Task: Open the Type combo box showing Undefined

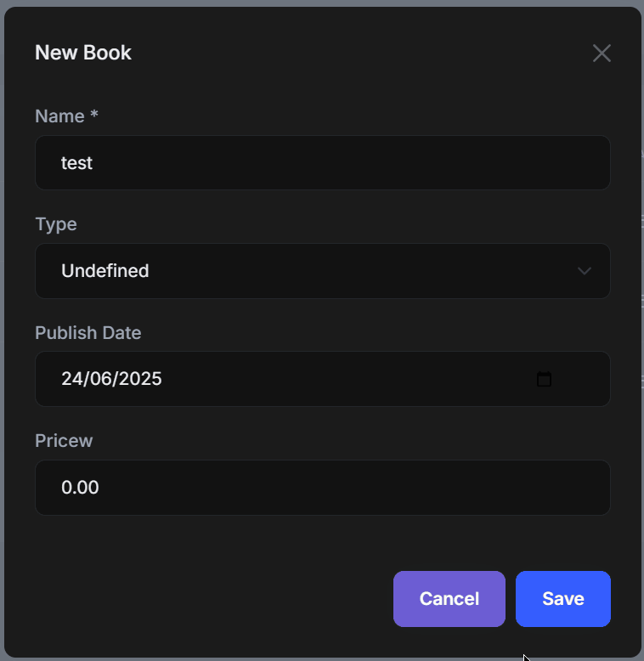Action: tap(323, 271)
